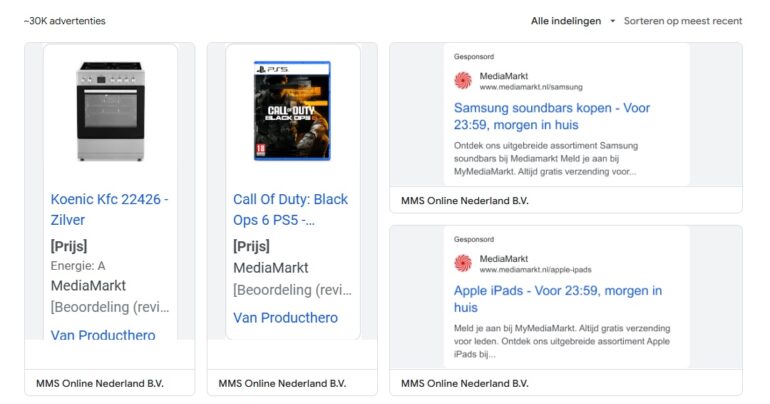Select the ~30K advertenties count text
This screenshot has height=404, width=770.
64,21
